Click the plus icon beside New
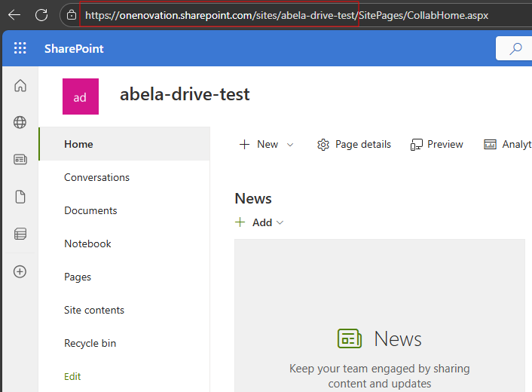 tap(244, 144)
